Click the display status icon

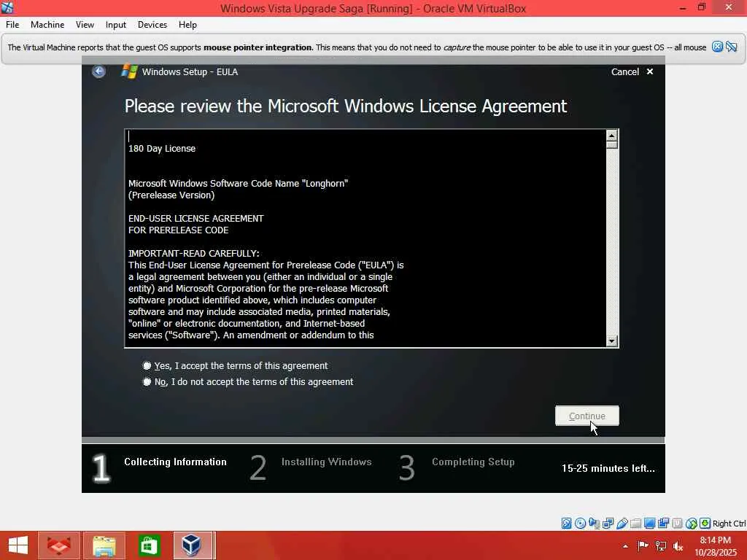[649, 524]
